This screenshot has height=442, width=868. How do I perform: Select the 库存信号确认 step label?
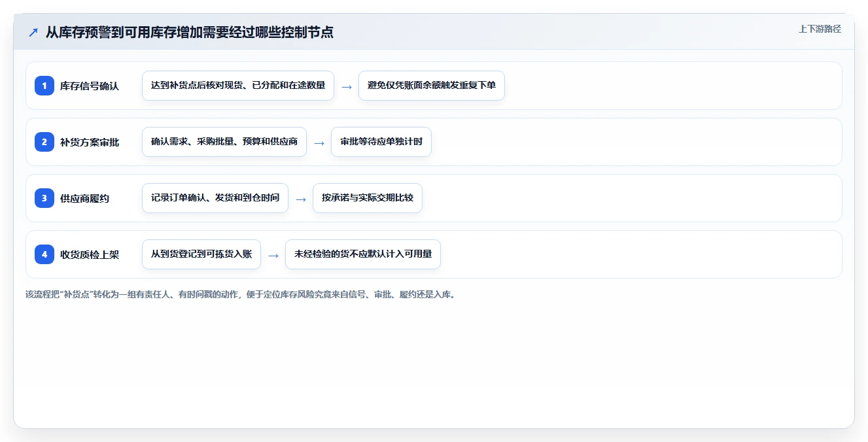click(90, 86)
